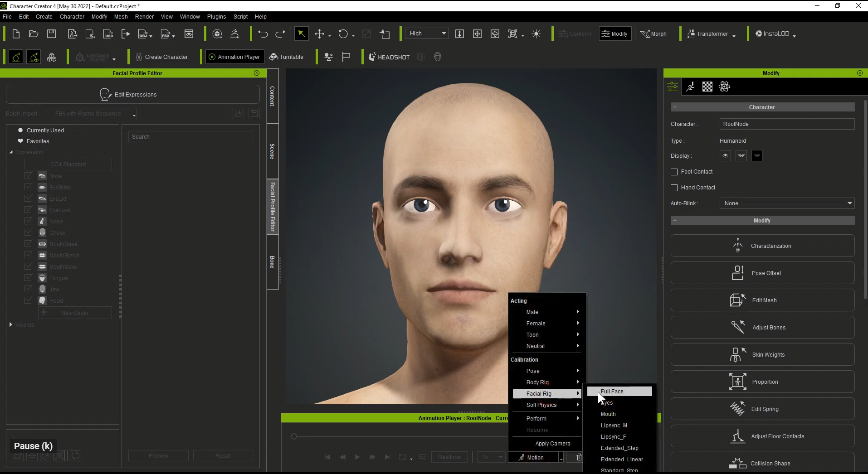
Task: Collapse the Modify section header
Action: pos(675,221)
